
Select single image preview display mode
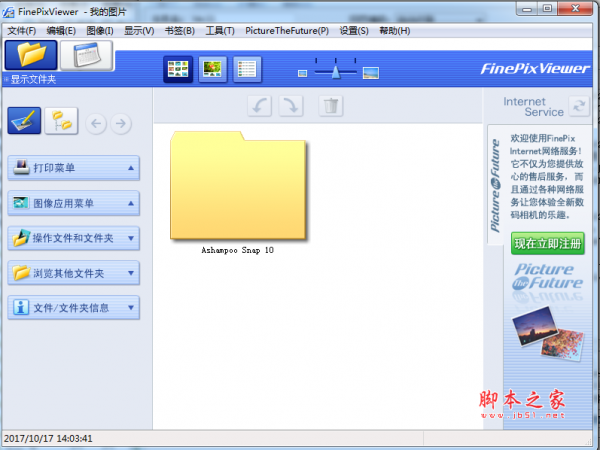(x=213, y=69)
